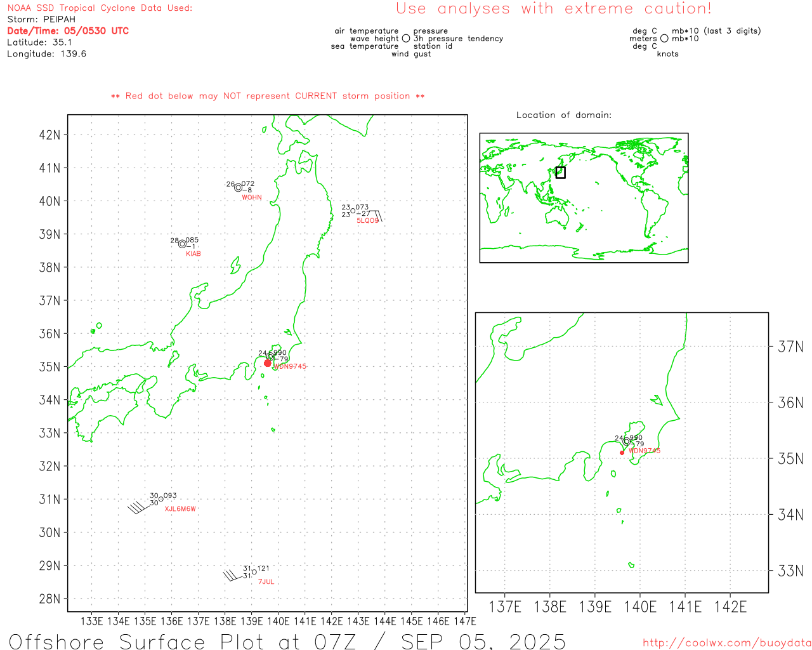Click the red 7JUL station label
Viewport: 812px width, 650px height.
click(266, 582)
